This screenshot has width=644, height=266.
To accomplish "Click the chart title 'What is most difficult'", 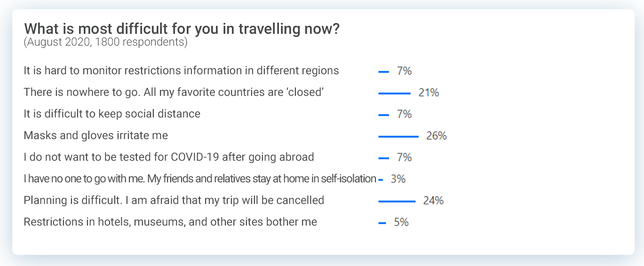I will [182, 29].
